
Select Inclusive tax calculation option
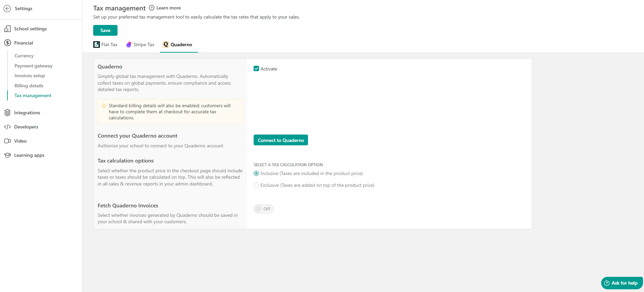[x=256, y=173]
